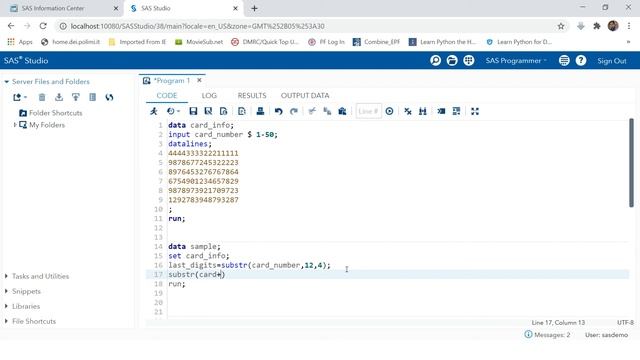
Task: Click data line 4444333322211111
Action: click(203, 153)
